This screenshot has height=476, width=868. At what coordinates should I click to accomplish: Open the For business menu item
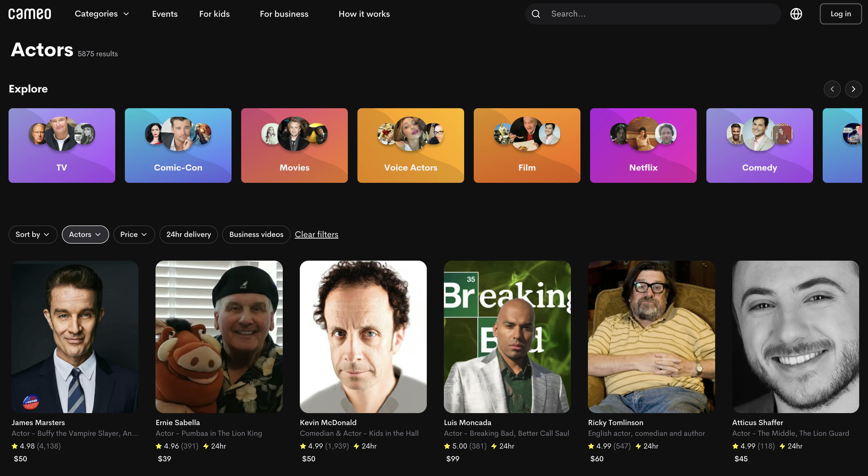(284, 14)
